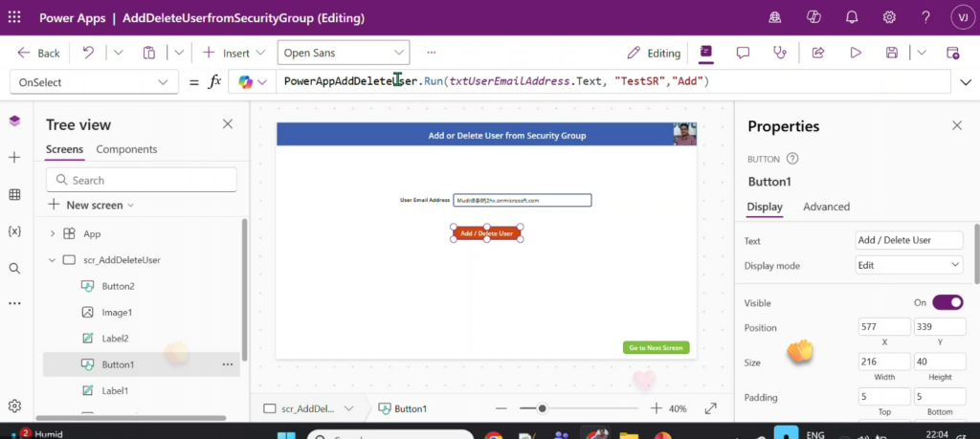Switch to the Screens tab

point(64,150)
